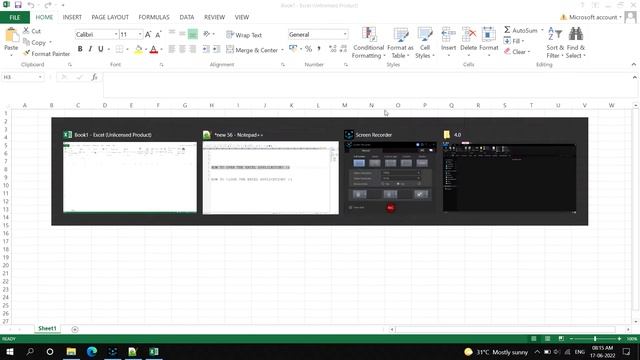
Task: Expand the Merge & Center dropdown arrow
Action: click(282, 50)
